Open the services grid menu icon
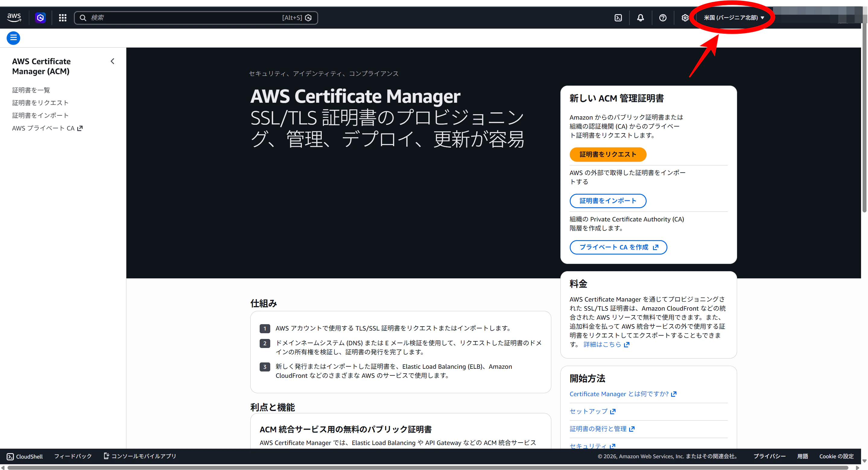Viewport: 868px width, 470px height. pyautogui.click(x=63, y=17)
